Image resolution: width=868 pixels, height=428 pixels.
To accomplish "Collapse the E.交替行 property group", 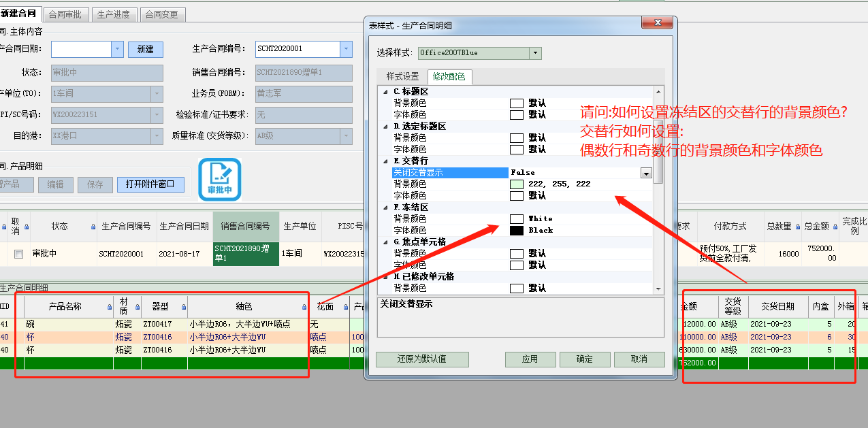I will pyautogui.click(x=386, y=161).
